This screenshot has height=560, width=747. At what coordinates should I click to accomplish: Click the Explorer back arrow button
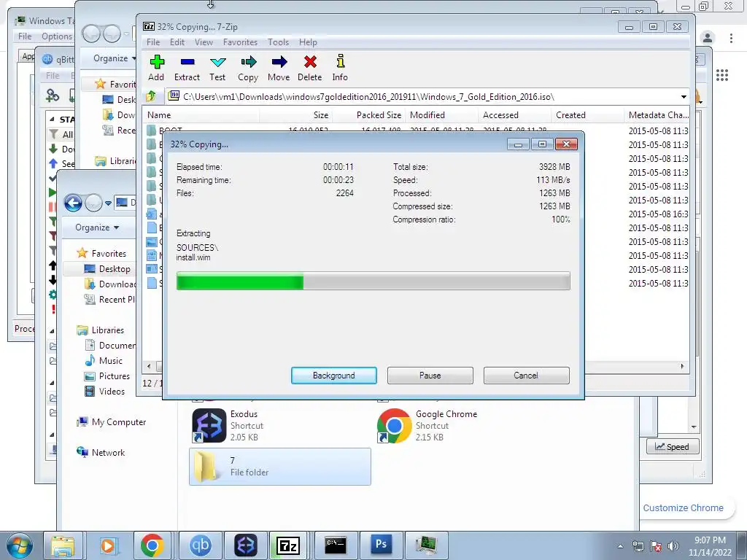(73, 203)
